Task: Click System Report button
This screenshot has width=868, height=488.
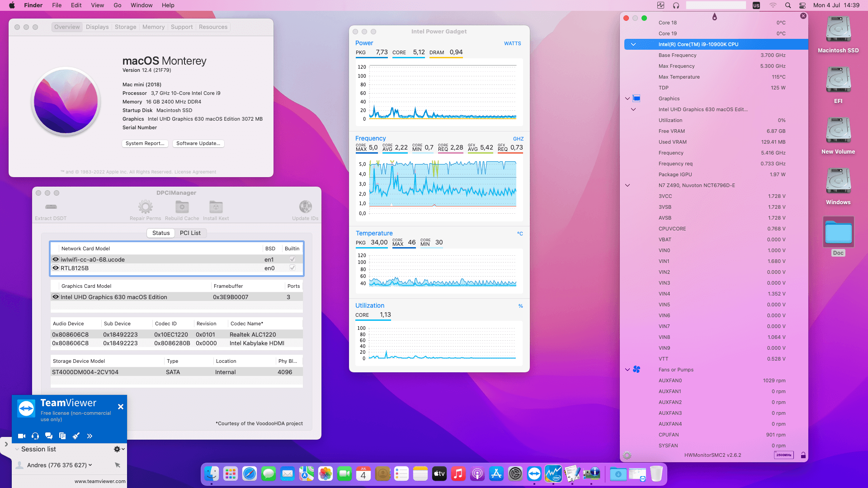Action: 145,143
